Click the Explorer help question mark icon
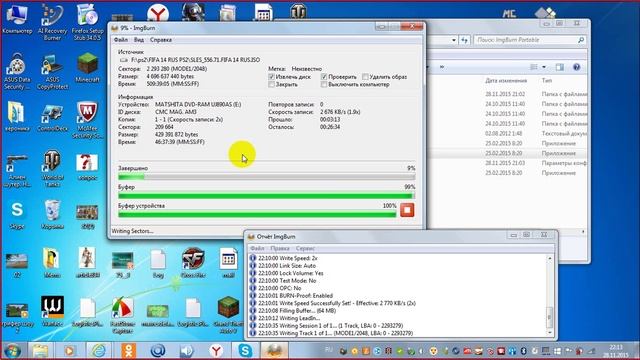Image resolution: width=640 pixels, height=360 pixels. 576,67
